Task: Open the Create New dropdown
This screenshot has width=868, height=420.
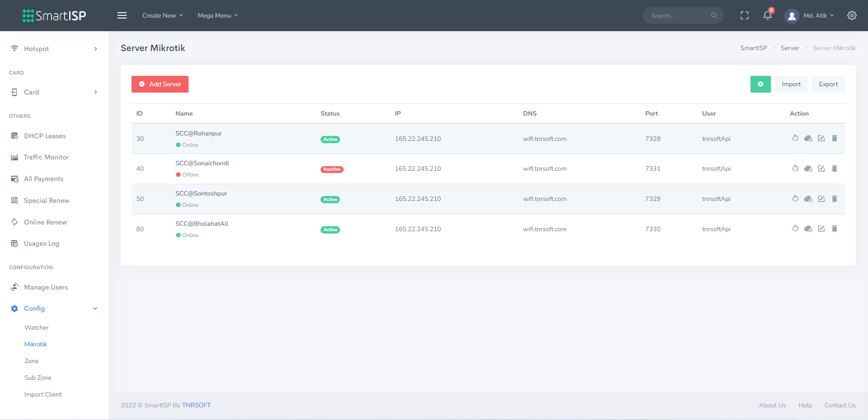Action: (162, 16)
